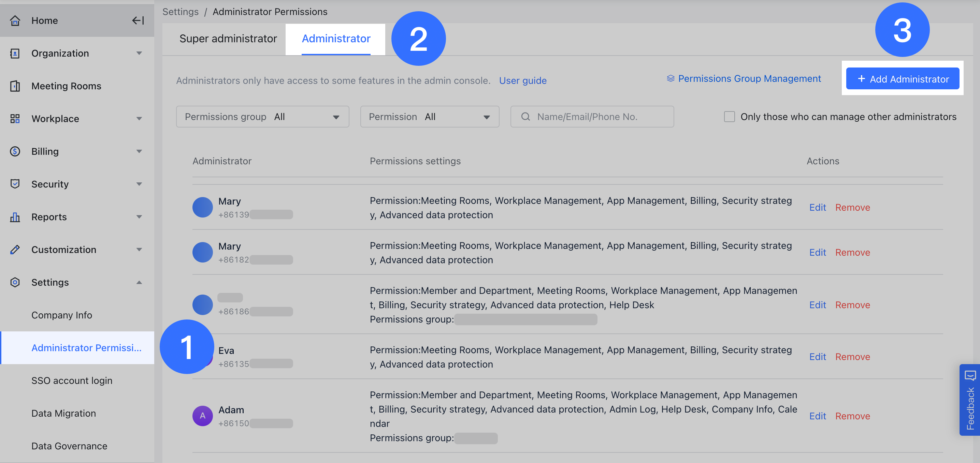The width and height of the screenshot is (980, 463).
Task: Click the Billing dollar icon
Action: pyautogui.click(x=15, y=151)
